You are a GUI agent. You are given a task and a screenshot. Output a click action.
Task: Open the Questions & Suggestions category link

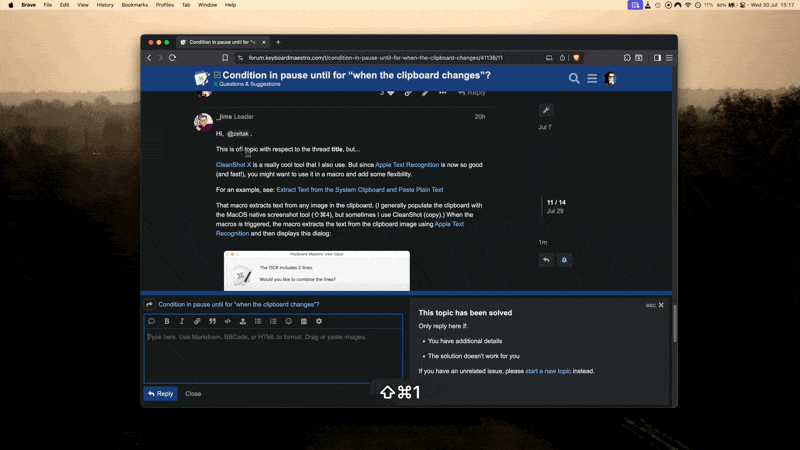point(249,84)
